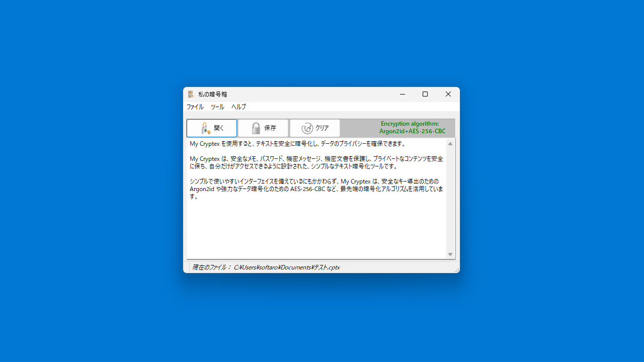Click the scrollbar up arrow

[450, 144]
